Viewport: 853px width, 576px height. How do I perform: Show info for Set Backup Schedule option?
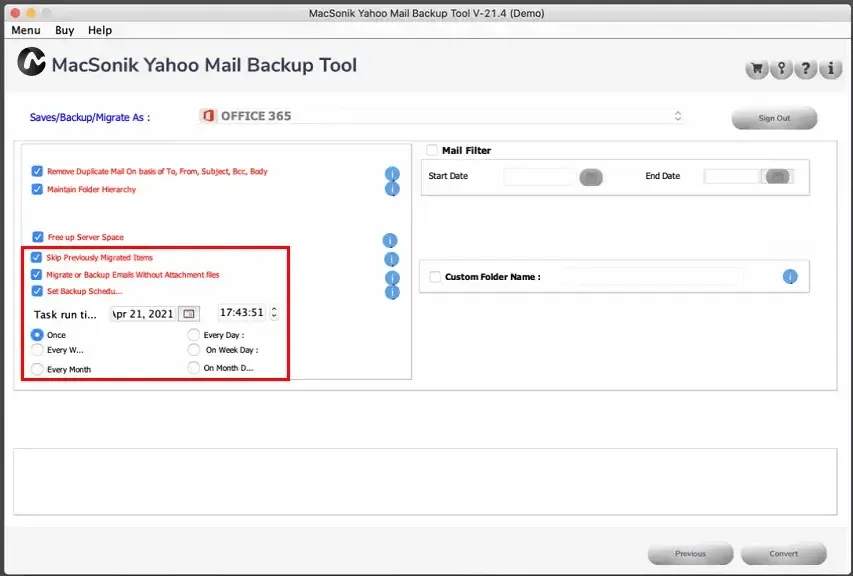tap(392, 292)
